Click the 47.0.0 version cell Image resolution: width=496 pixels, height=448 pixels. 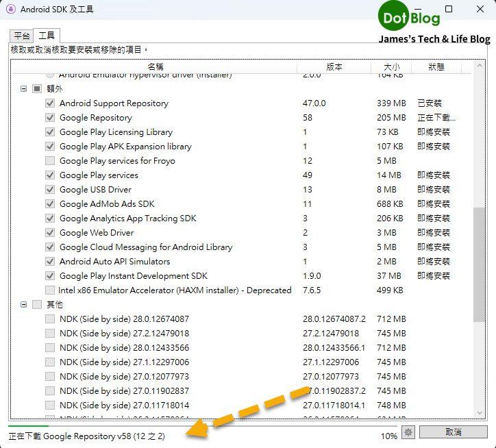[x=314, y=103]
